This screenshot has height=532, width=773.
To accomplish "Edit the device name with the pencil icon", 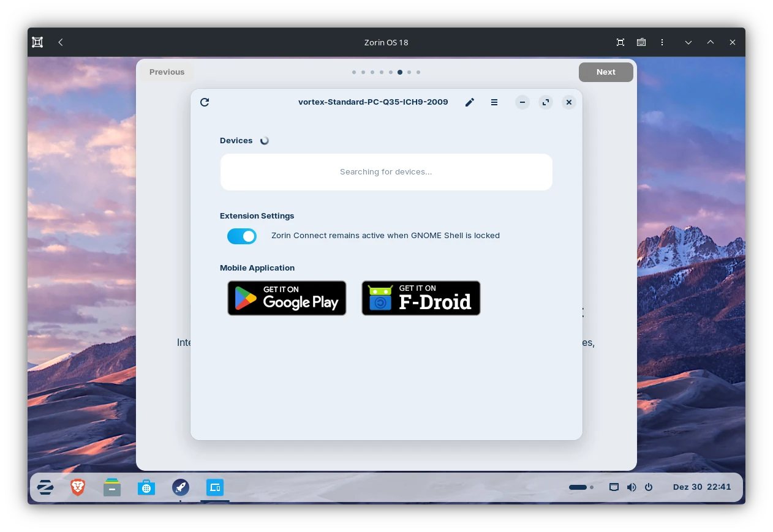I will click(470, 102).
